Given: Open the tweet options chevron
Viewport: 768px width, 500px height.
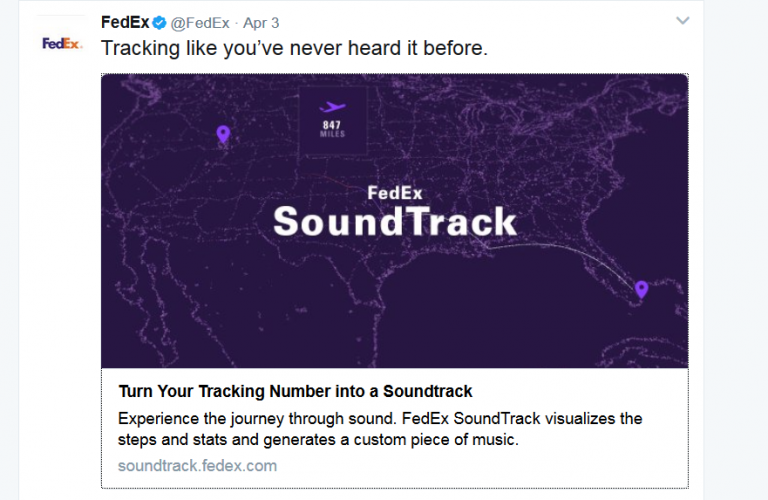Looking at the screenshot, I should [682, 21].
